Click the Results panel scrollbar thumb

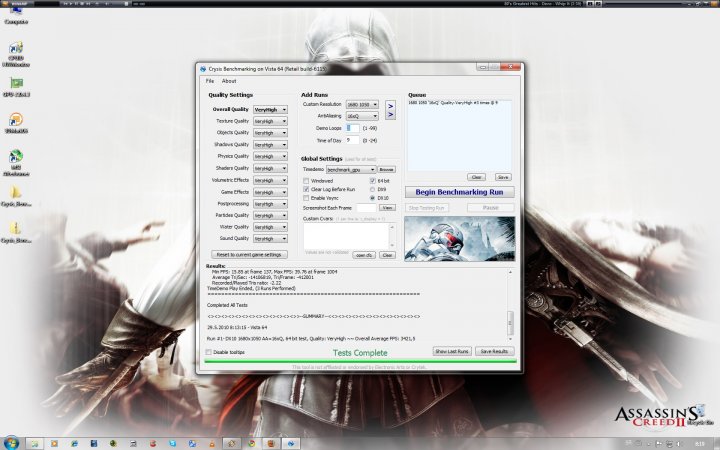pyautogui.click(x=510, y=322)
